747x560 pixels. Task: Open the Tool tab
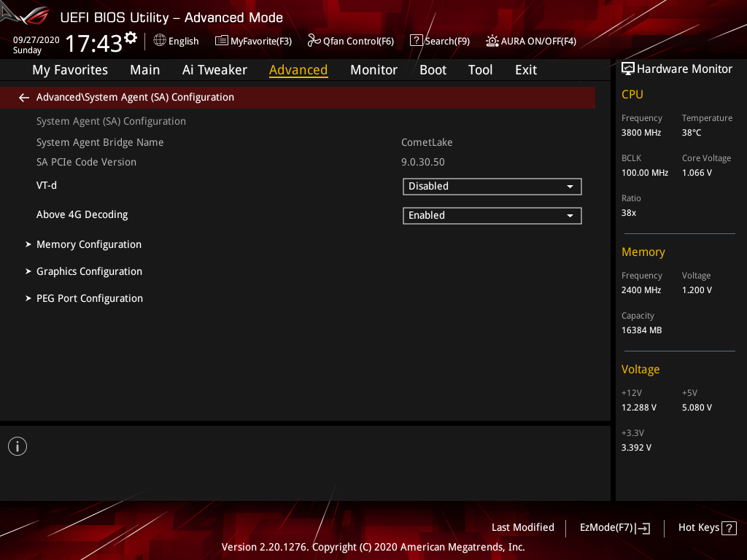tap(480, 70)
